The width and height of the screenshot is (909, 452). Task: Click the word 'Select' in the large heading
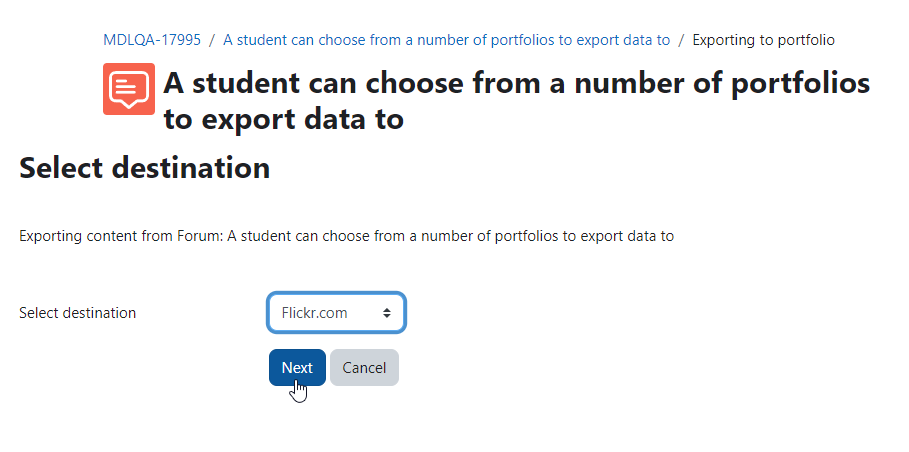[x=61, y=168]
